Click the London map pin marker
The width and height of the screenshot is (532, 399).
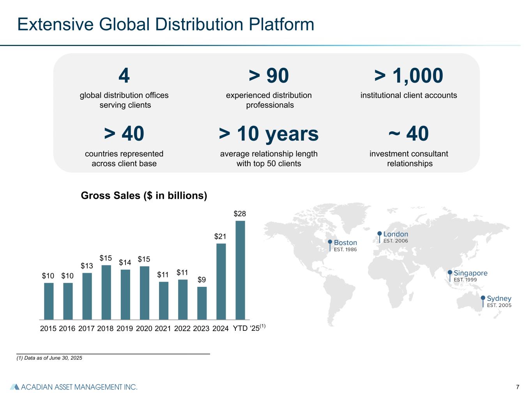[380, 234]
